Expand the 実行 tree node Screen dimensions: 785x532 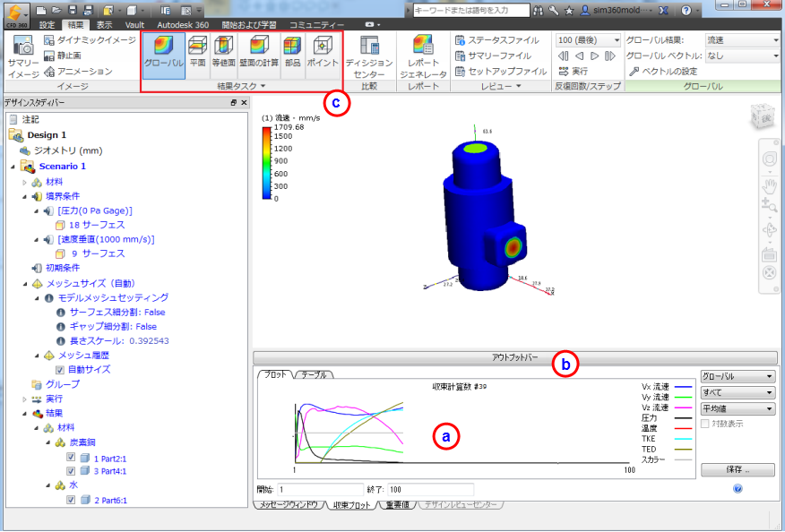pyautogui.click(x=24, y=399)
